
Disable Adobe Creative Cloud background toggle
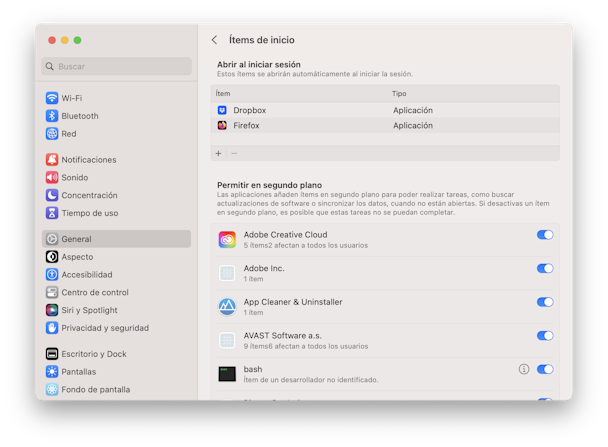coord(545,235)
